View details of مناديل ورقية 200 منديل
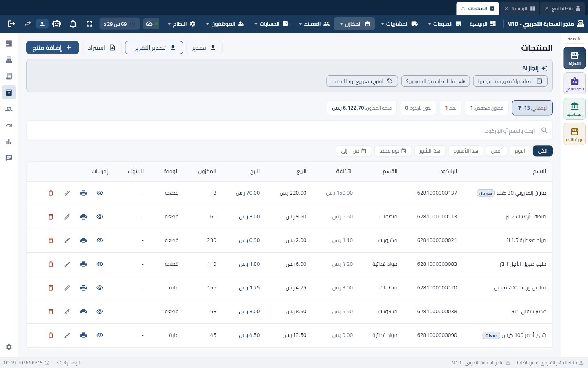The width and height of the screenshot is (588, 368). pyautogui.click(x=100, y=288)
